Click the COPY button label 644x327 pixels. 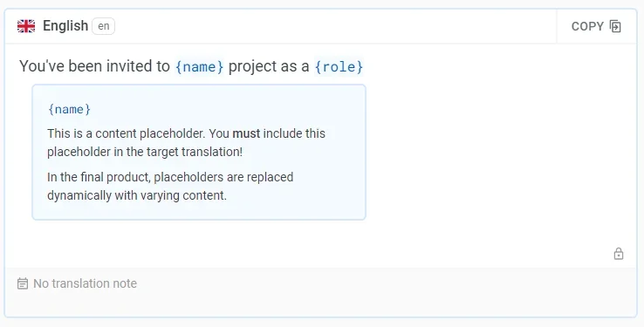(x=587, y=26)
